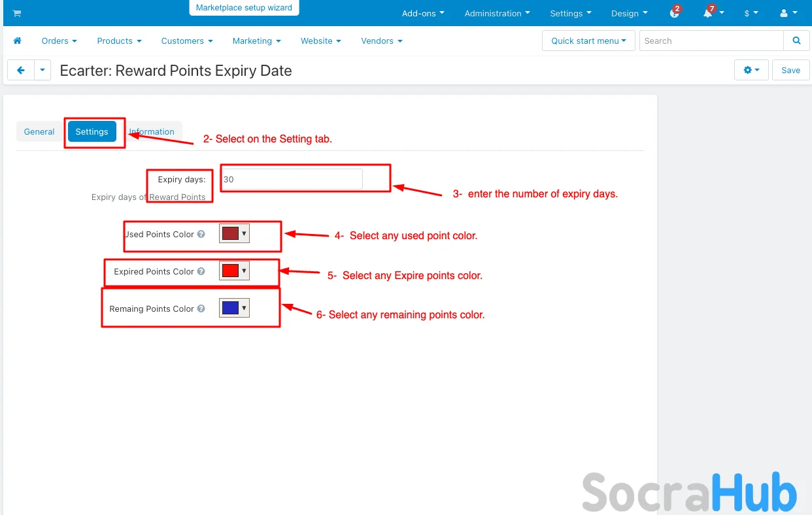The image size is (812, 515).
Task: Open the Design menu
Action: coord(630,13)
